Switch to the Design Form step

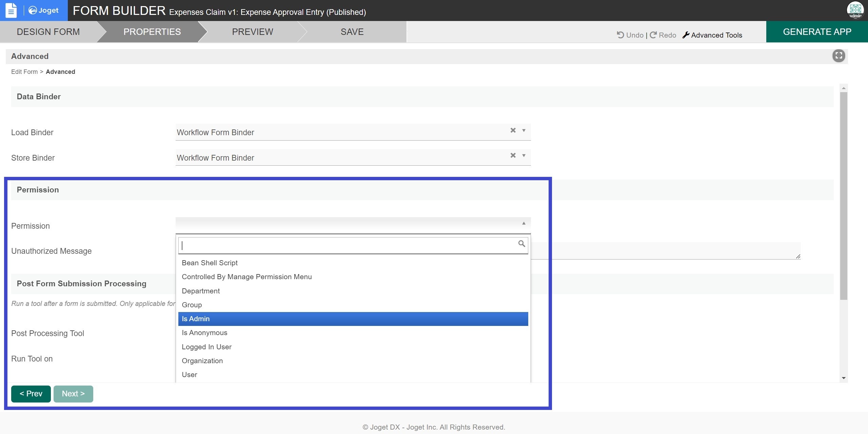click(x=48, y=32)
